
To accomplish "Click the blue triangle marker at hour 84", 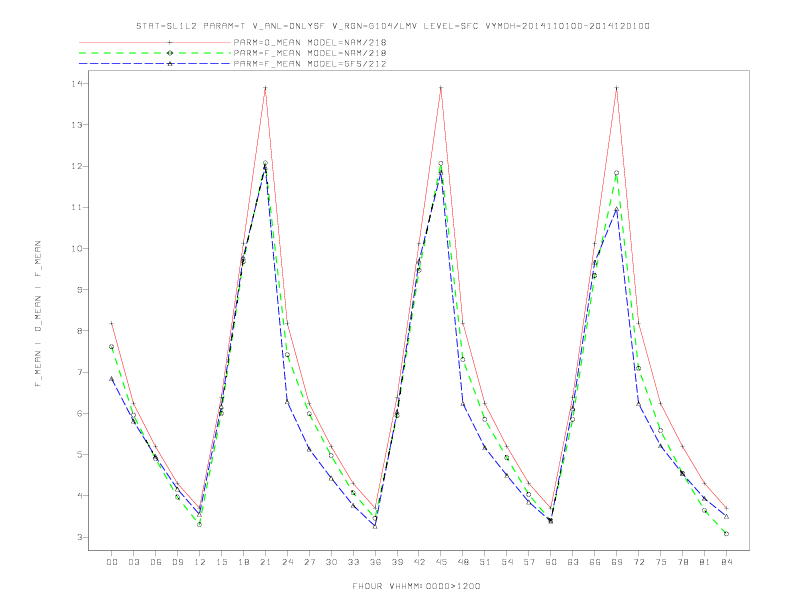I will 726,517.
